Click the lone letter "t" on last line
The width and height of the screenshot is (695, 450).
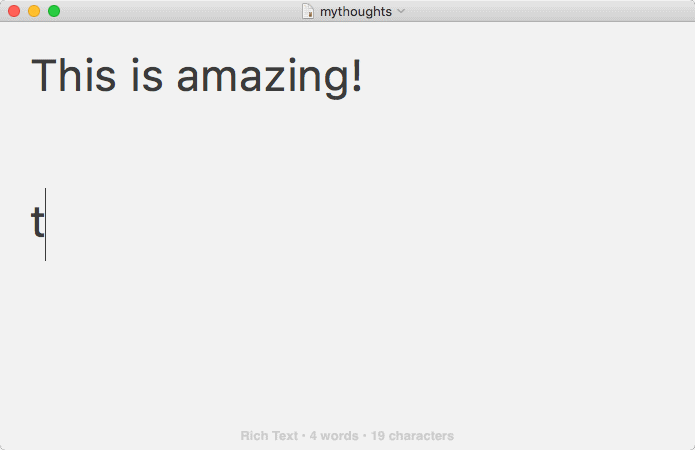pos(37,222)
